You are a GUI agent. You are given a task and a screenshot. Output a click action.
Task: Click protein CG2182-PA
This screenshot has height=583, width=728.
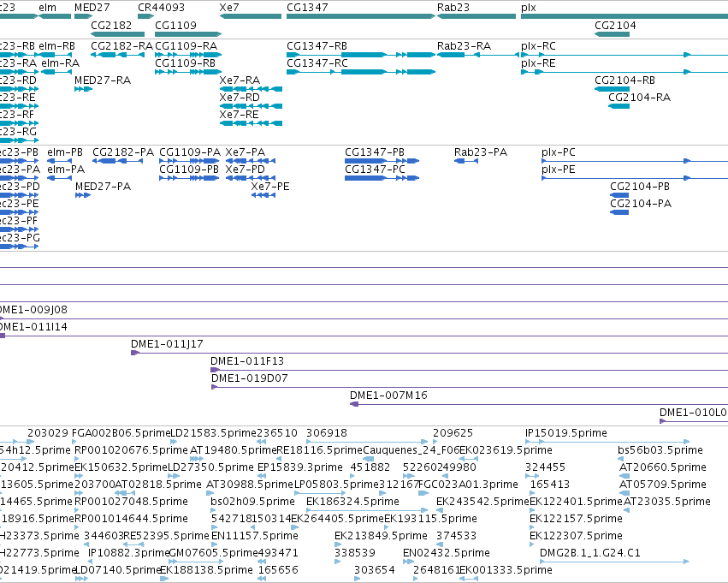pyautogui.click(x=117, y=161)
